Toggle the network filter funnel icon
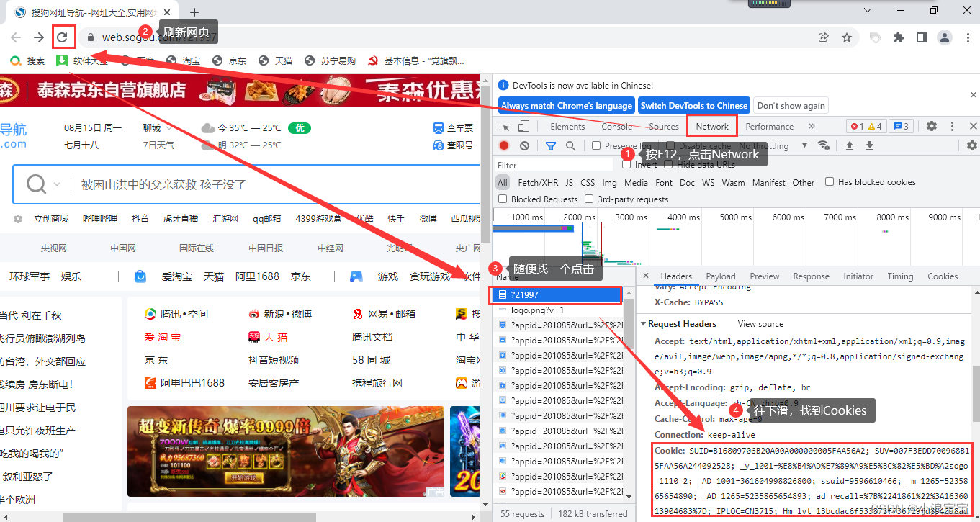 point(551,145)
